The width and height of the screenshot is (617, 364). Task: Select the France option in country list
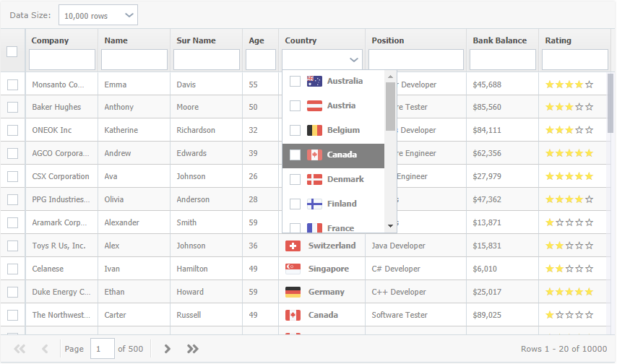tap(333, 227)
